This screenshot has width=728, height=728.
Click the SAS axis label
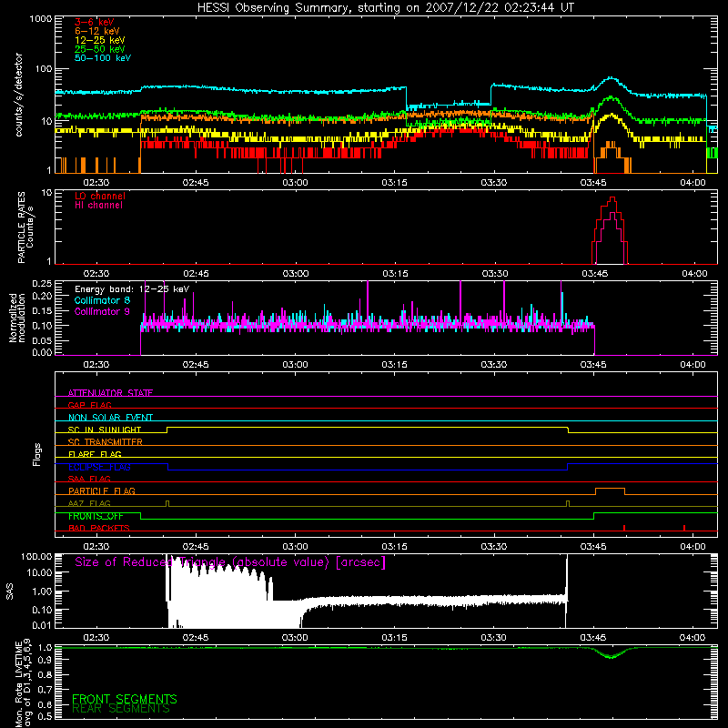[x=9, y=591]
